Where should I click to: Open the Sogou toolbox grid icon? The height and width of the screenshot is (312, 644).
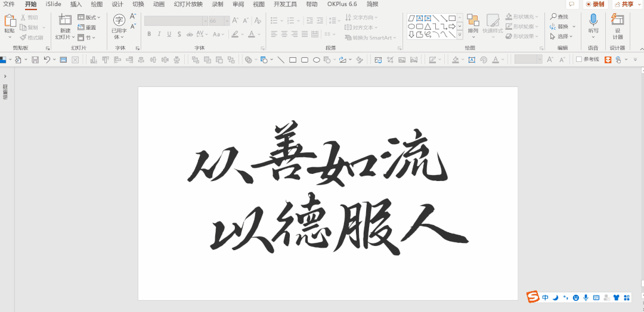pyautogui.click(x=626, y=298)
